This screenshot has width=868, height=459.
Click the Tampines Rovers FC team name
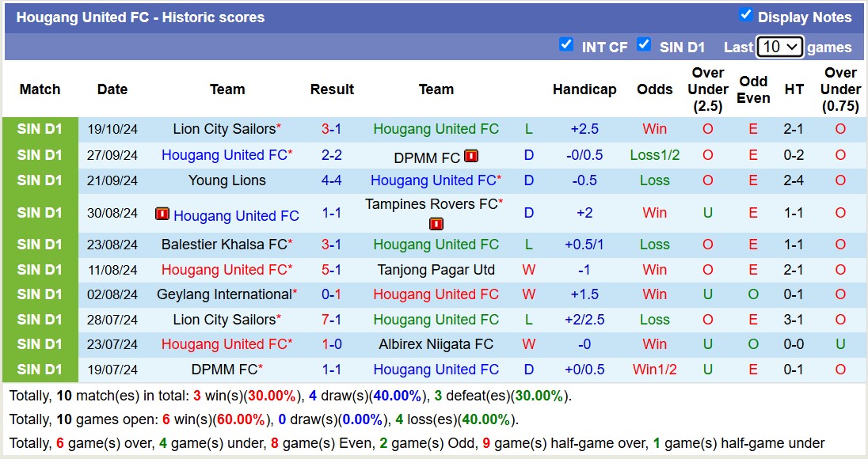pos(432,204)
